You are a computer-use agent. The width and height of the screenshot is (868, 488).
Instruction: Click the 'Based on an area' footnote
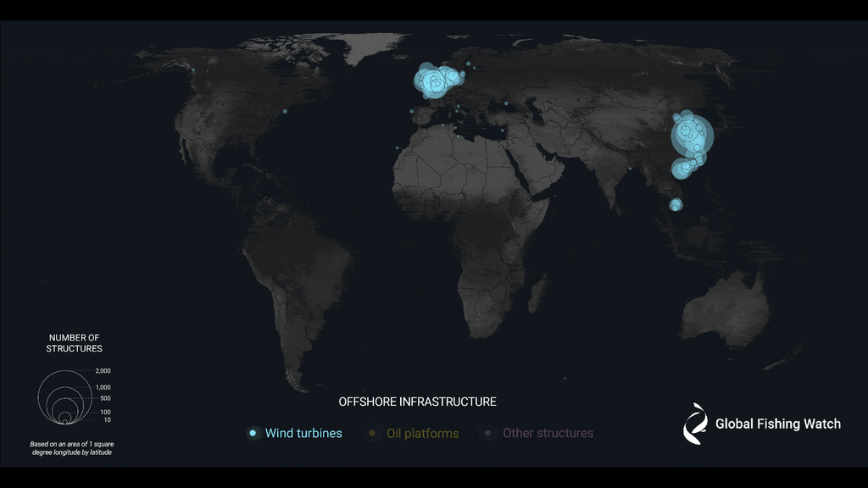[x=72, y=448]
